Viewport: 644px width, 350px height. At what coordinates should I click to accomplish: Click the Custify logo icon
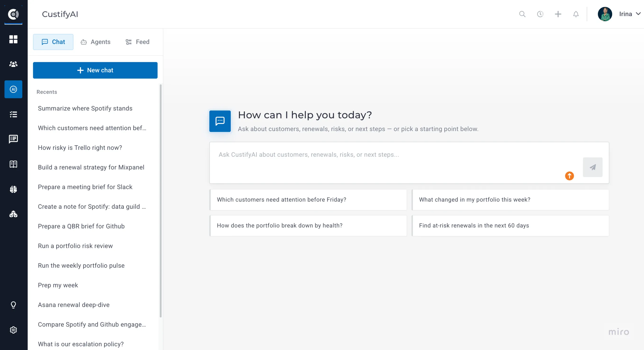click(13, 14)
